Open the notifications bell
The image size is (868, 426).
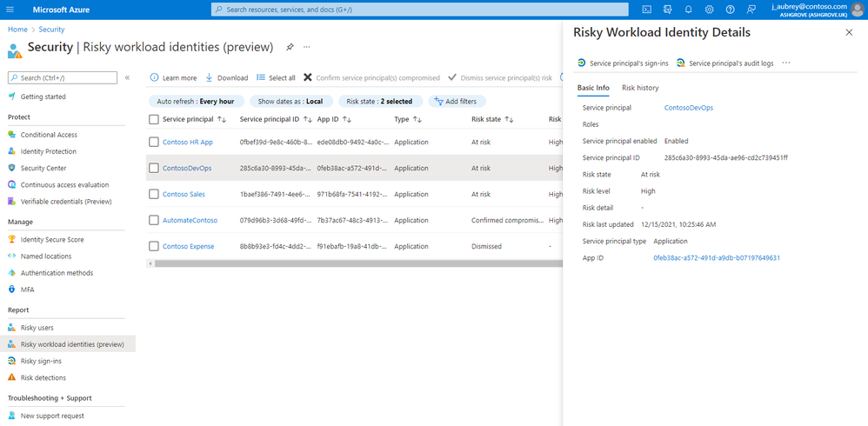(x=688, y=10)
